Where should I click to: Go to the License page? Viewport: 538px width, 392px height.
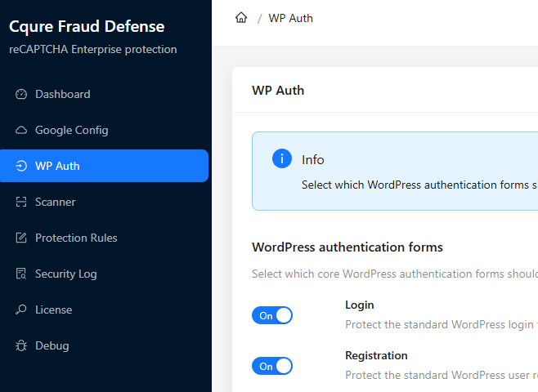105,310
